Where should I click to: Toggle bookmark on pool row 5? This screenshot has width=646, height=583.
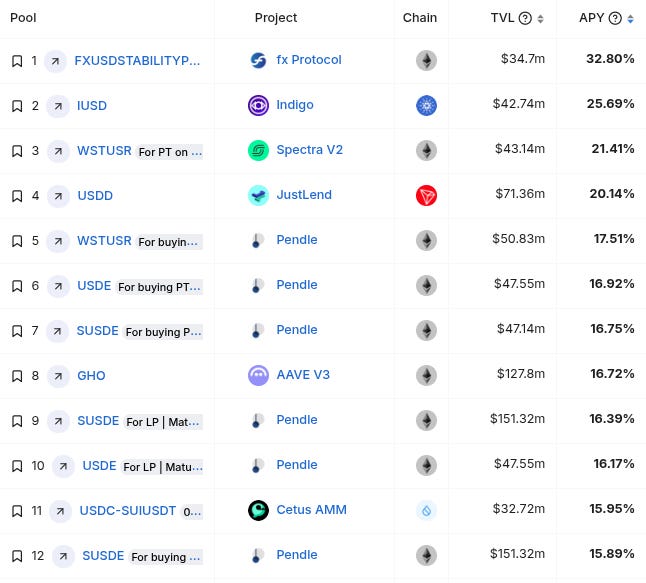17,241
